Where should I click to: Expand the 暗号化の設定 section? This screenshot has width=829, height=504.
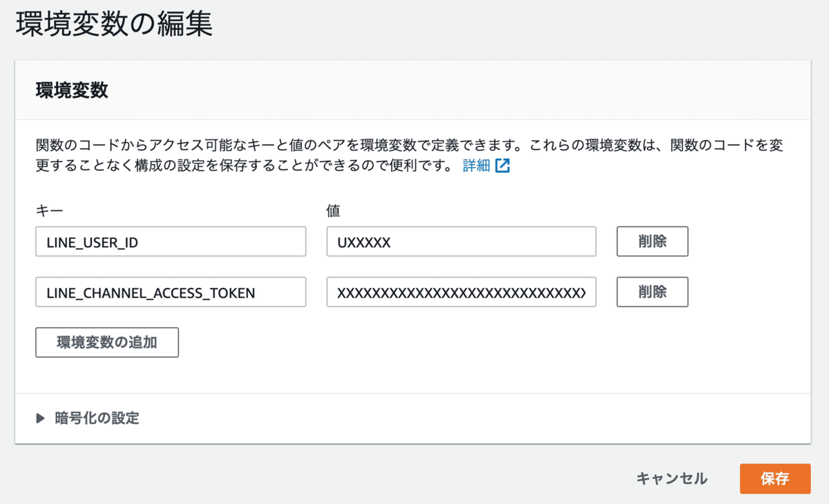tap(88, 418)
